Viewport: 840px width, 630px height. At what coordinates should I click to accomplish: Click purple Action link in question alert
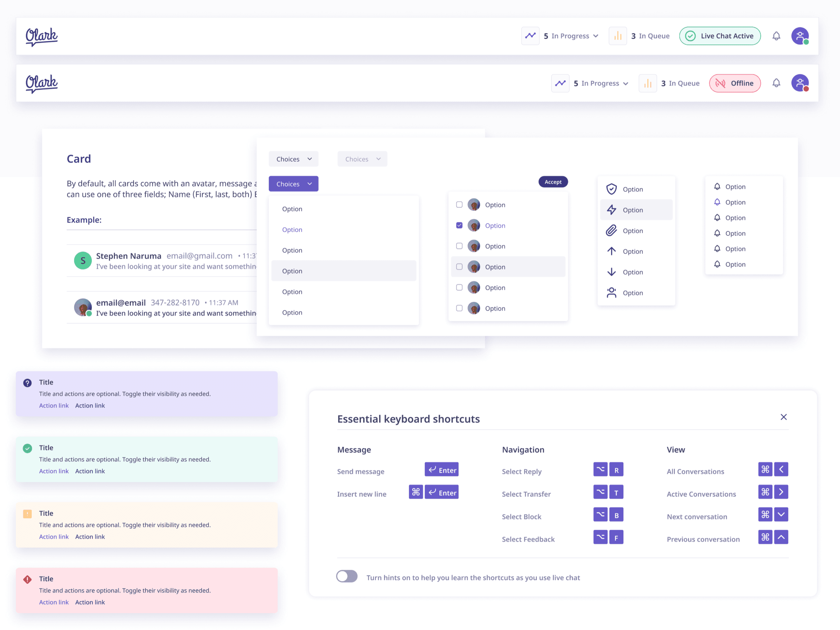coord(54,406)
